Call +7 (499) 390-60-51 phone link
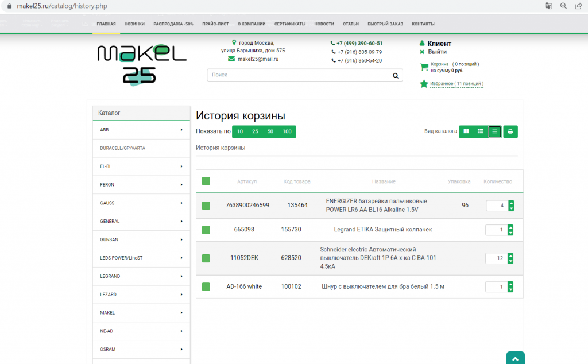This screenshot has width=588, height=364. 359,43
